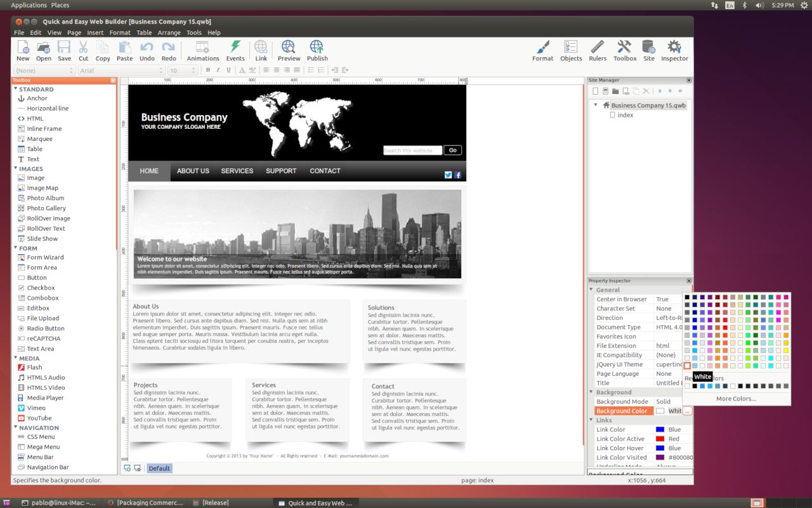Select the Checkbox form element
This screenshot has width=812, height=508.
tap(41, 288)
